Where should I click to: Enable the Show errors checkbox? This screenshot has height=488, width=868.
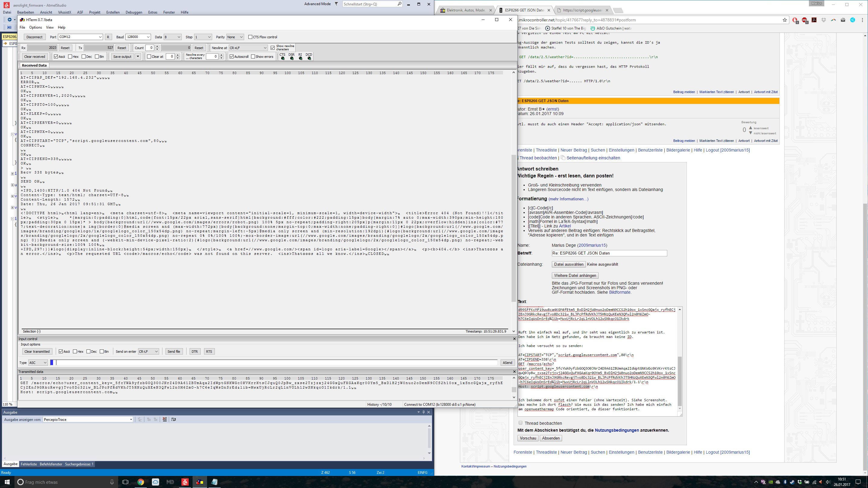pos(253,57)
